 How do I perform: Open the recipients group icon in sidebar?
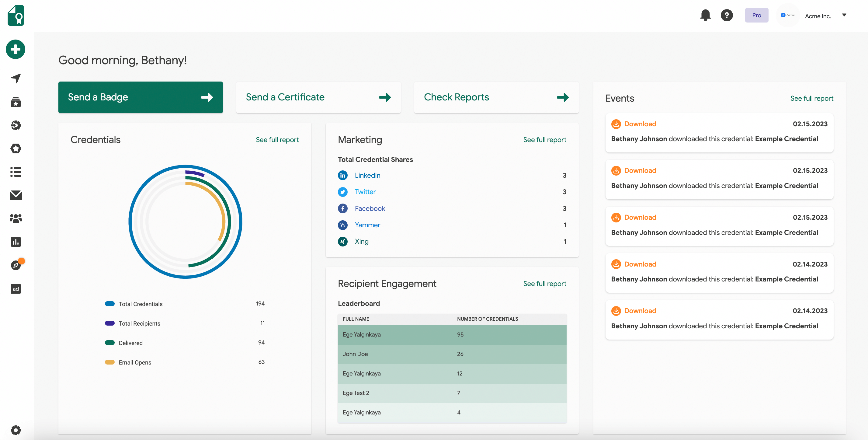pyautogui.click(x=16, y=218)
